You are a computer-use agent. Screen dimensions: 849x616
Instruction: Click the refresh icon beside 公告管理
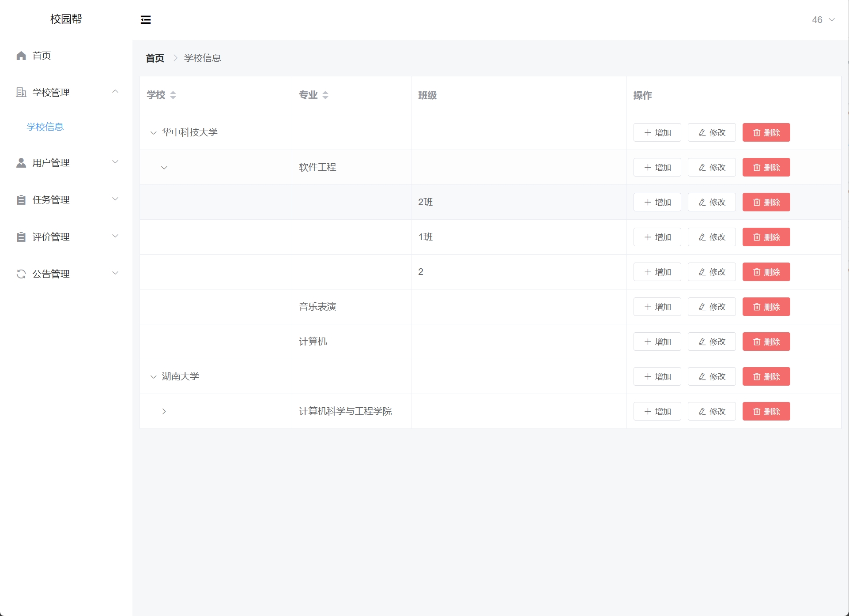[21, 274]
